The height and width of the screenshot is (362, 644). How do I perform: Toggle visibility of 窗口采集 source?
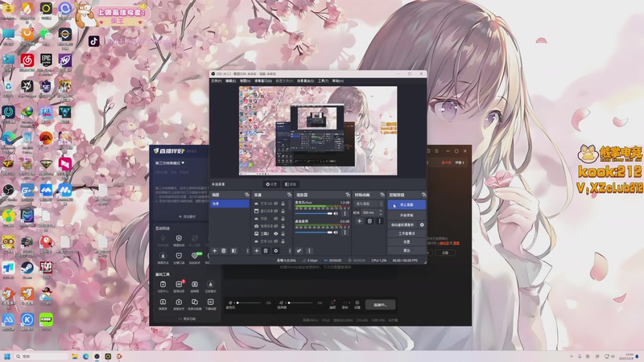click(276, 211)
